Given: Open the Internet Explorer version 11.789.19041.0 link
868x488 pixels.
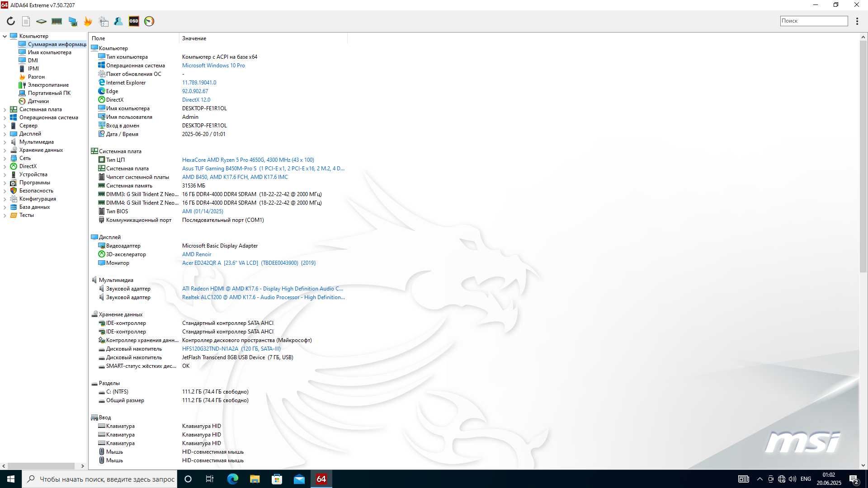Looking at the screenshot, I should coord(199,83).
